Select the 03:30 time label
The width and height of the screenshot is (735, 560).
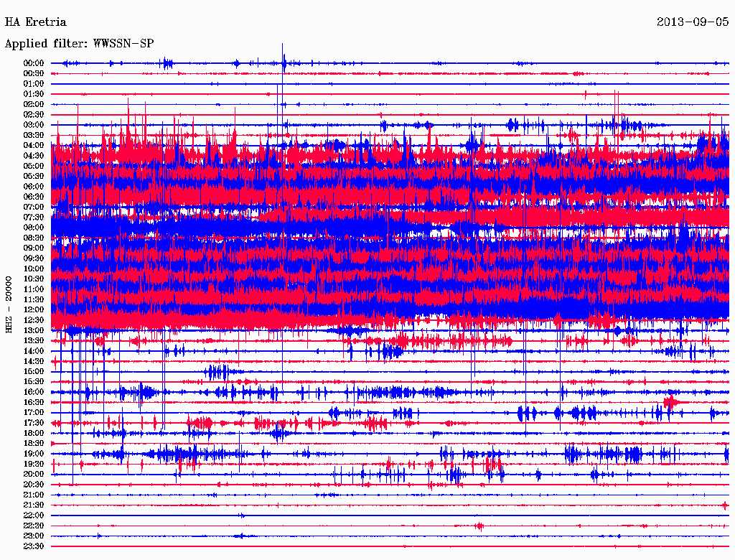(x=34, y=135)
